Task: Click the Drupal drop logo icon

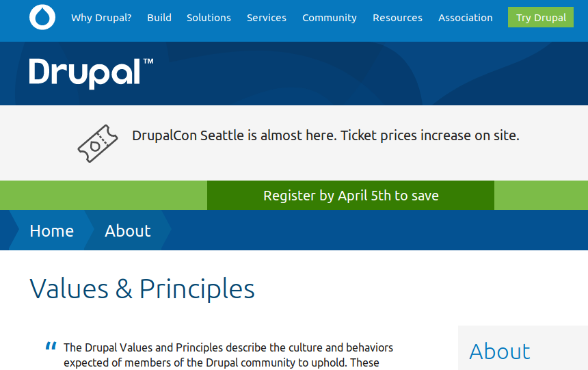Action: point(42,18)
